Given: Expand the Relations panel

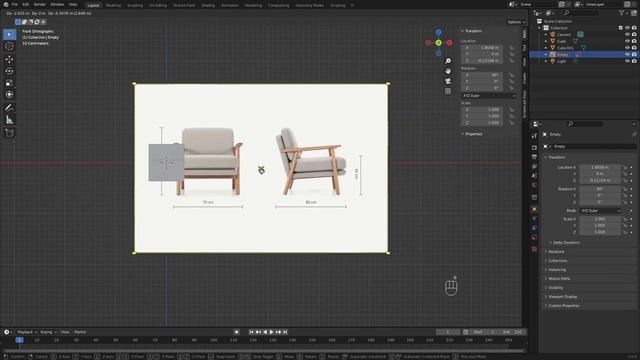Looking at the screenshot, I should tap(556, 251).
